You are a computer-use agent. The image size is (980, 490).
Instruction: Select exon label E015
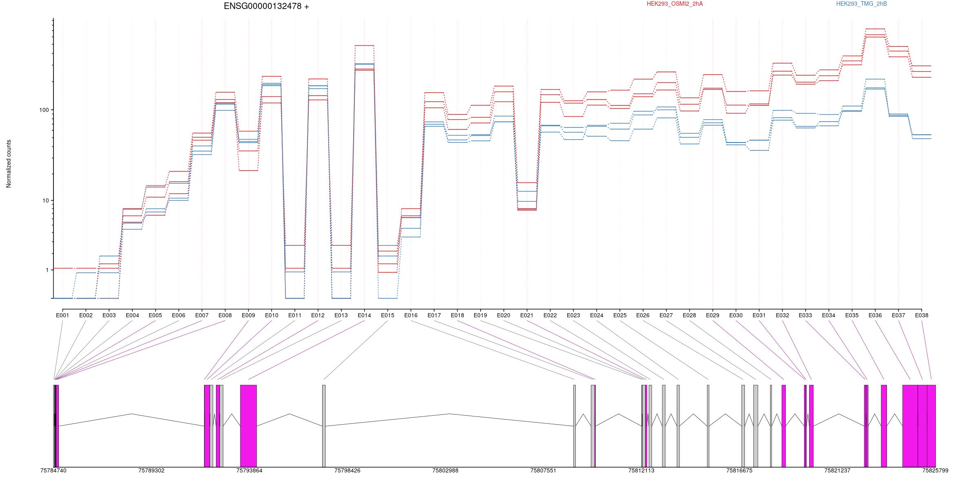click(388, 316)
